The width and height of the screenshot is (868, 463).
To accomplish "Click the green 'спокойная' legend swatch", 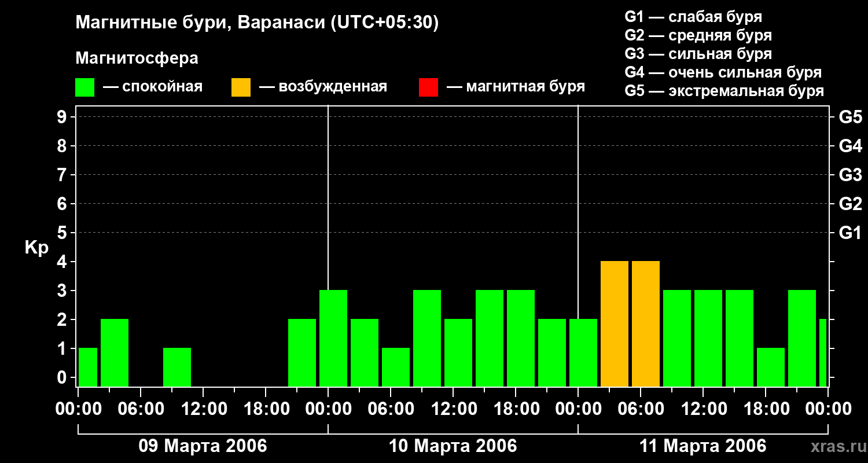I will pos(84,87).
